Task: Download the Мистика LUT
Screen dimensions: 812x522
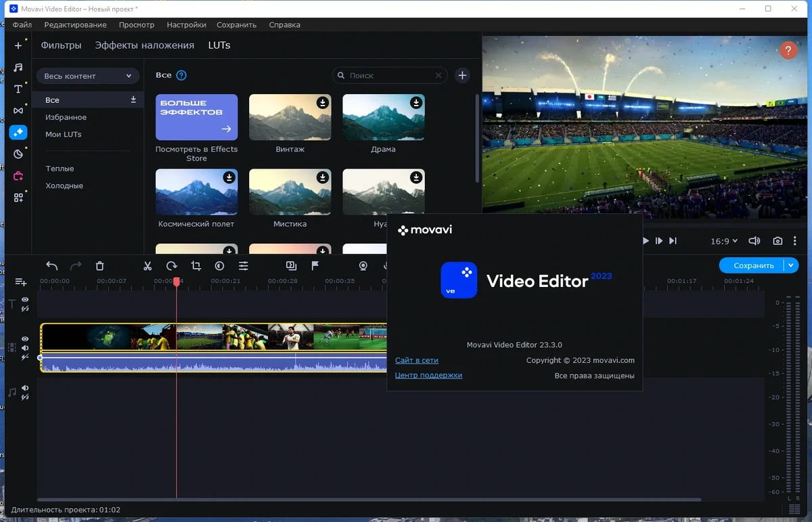Action: tap(323, 177)
